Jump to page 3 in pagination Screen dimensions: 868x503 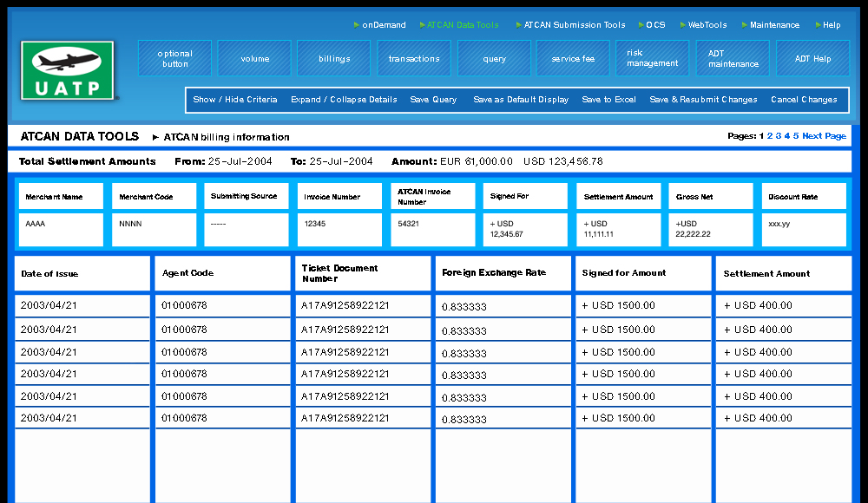778,136
